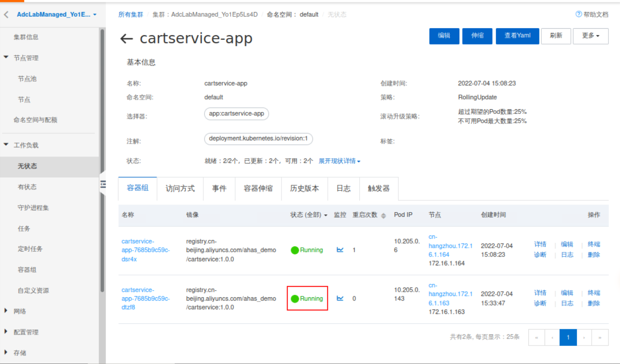Screen dimensions: 620x364
Task: Select 无状态 in sidebar
Action: (x=27, y=166)
